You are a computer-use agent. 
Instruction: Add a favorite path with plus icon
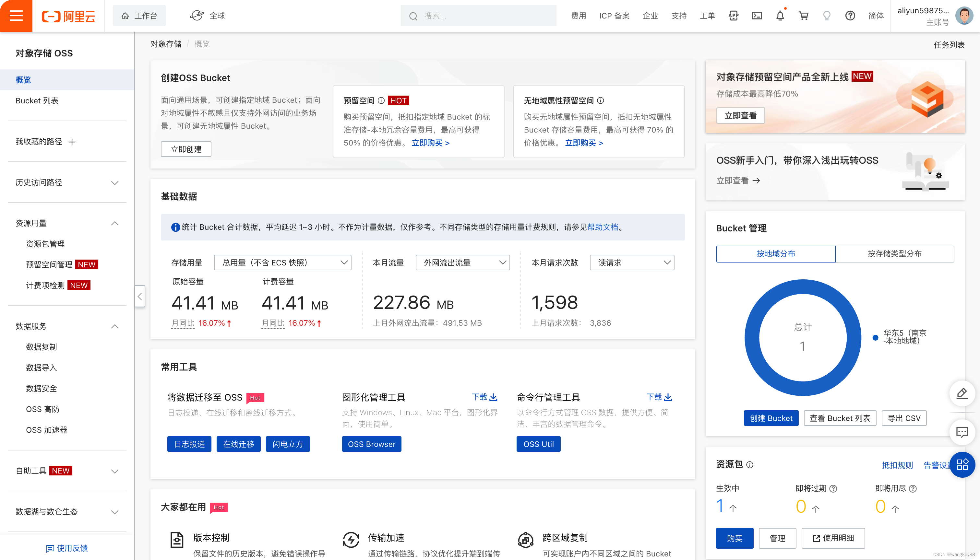point(72,142)
